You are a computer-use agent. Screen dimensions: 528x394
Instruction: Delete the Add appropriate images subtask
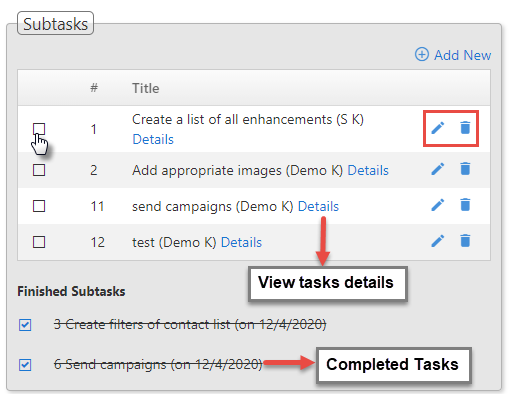pos(465,169)
